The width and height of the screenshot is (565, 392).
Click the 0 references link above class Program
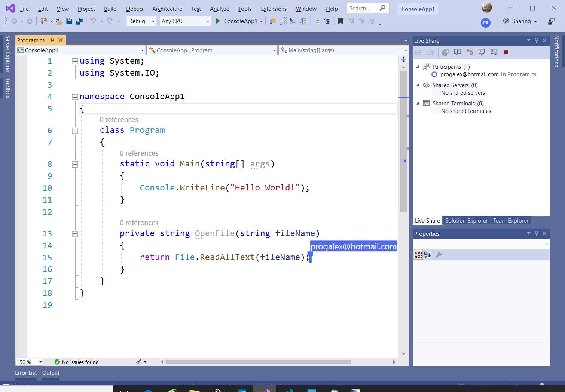(119, 119)
